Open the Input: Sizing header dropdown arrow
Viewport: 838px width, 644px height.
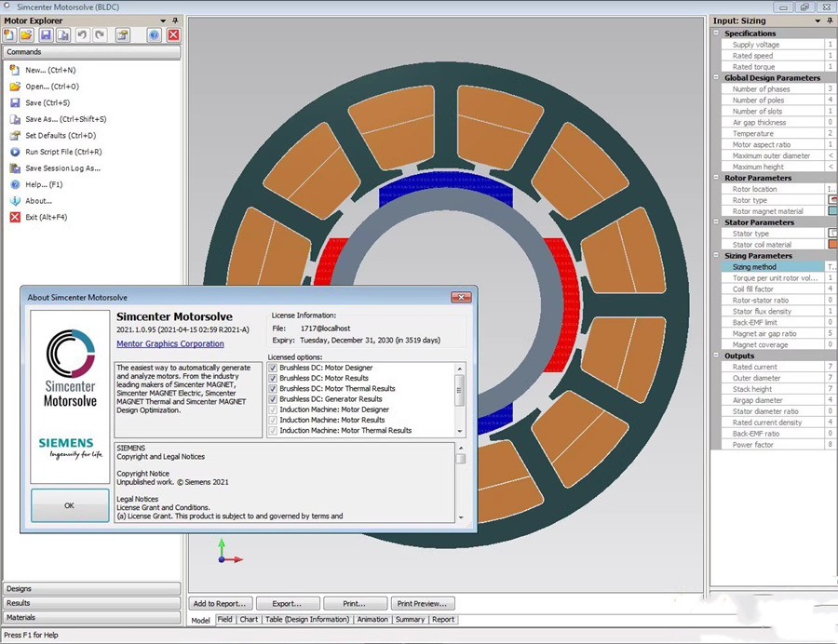coord(818,20)
